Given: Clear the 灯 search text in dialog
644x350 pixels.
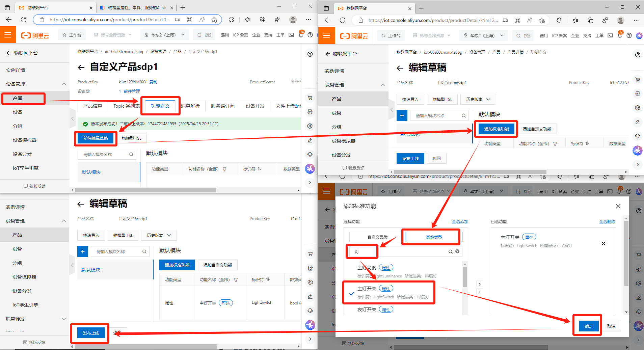Looking at the screenshot, I should click(x=457, y=251).
